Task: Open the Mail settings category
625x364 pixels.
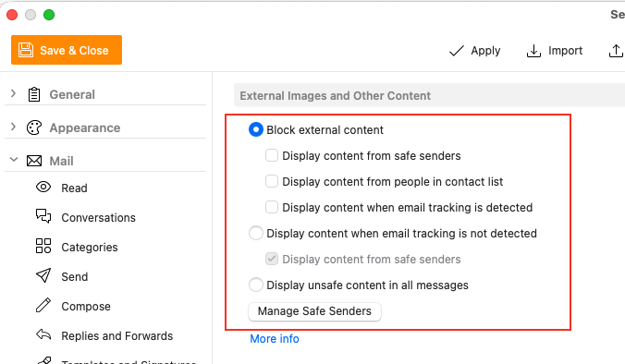Action: point(61,162)
